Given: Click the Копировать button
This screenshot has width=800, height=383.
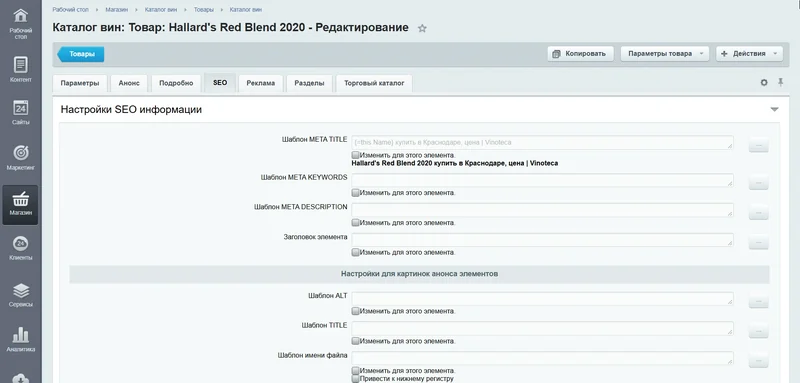Looking at the screenshot, I should [x=580, y=54].
